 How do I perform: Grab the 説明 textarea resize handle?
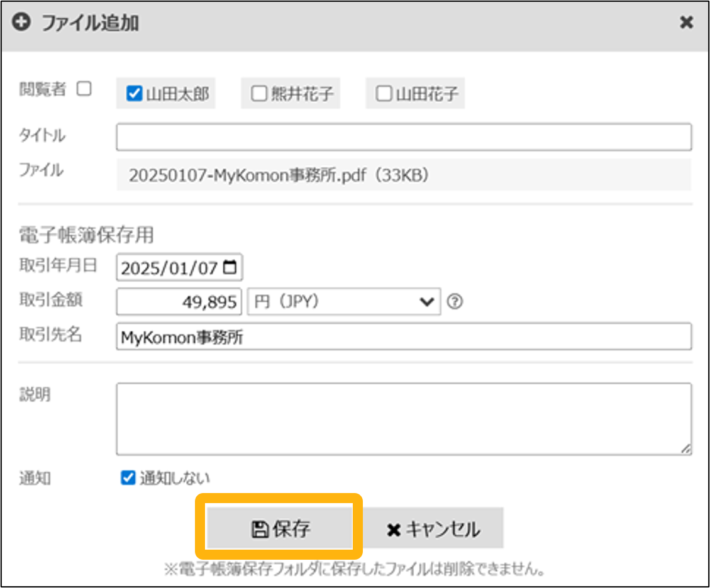pyautogui.click(x=686, y=449)
